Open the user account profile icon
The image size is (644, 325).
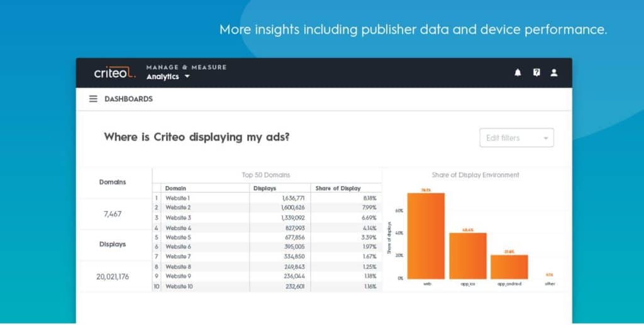click(x=553, y=73)
